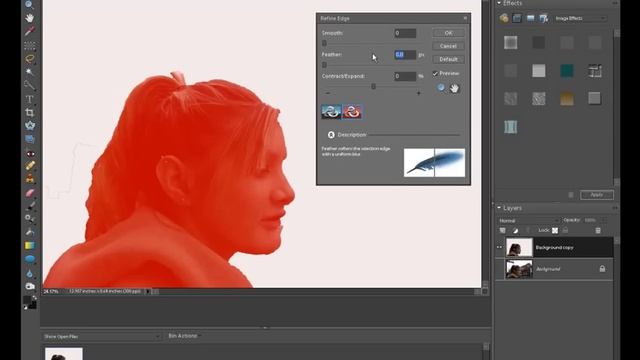Image resolution: width=640 pixels, height=360 pixels.
Task: Collapse the Layers panel
Action: pos(499,208)
